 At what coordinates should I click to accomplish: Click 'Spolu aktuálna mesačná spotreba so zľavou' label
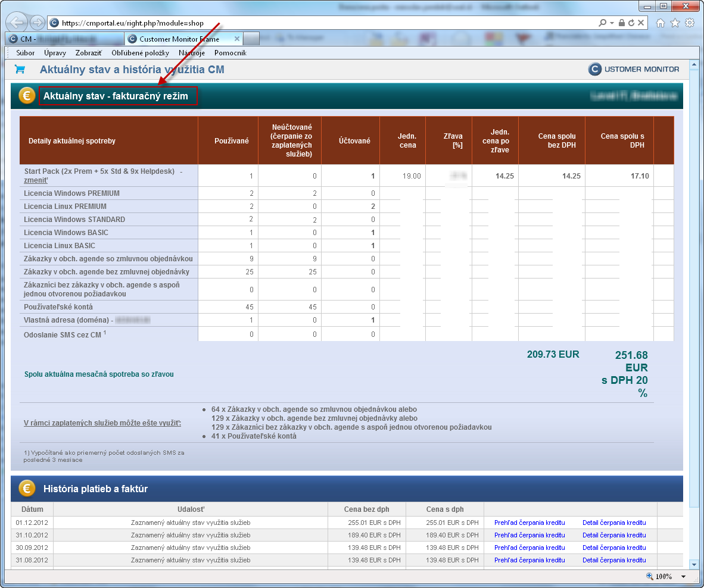[99, 374]
